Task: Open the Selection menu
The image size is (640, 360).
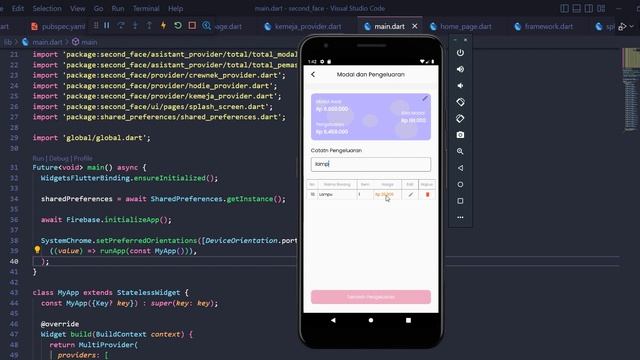Action: click(47, 8)
